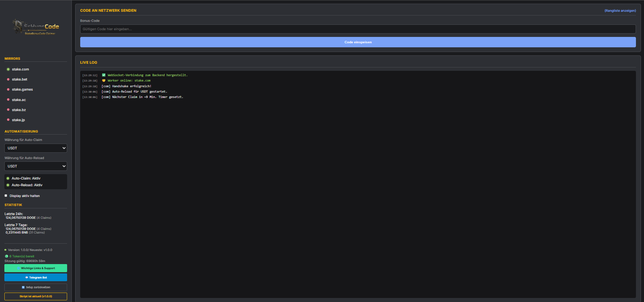
Task: Open the Rangliste anzeigen link
Action: point(620,10)
